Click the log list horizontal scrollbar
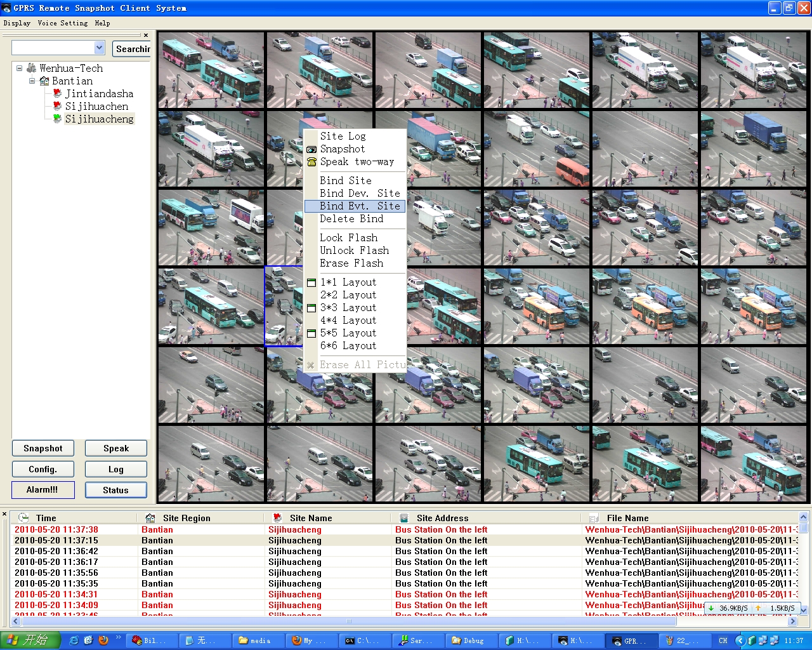Viewport: 812px width, 650px height. [348, 621]
